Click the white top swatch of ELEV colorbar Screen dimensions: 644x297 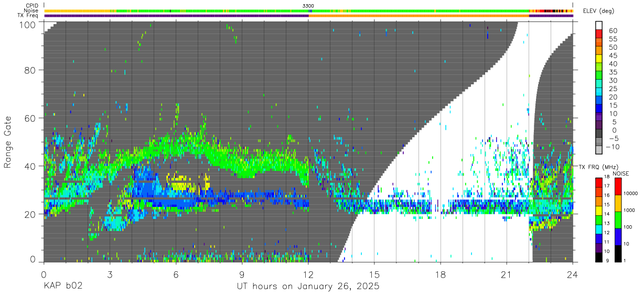pyautogui.click(x=599, y=26)
